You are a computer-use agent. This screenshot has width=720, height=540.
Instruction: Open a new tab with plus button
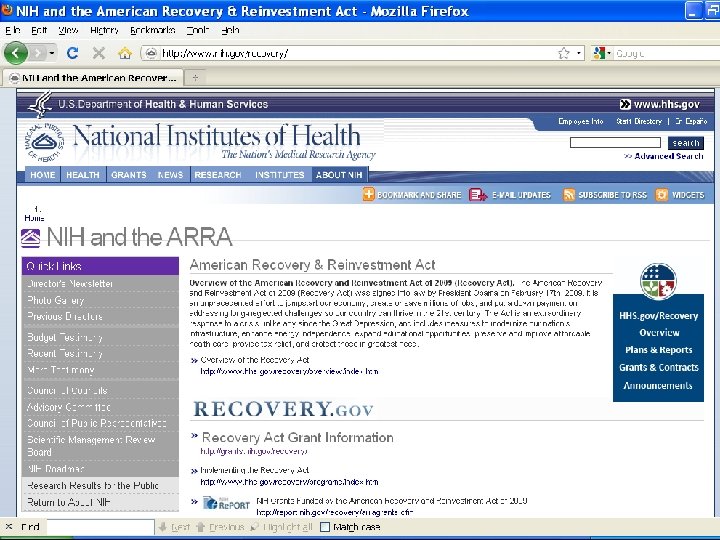195,78
